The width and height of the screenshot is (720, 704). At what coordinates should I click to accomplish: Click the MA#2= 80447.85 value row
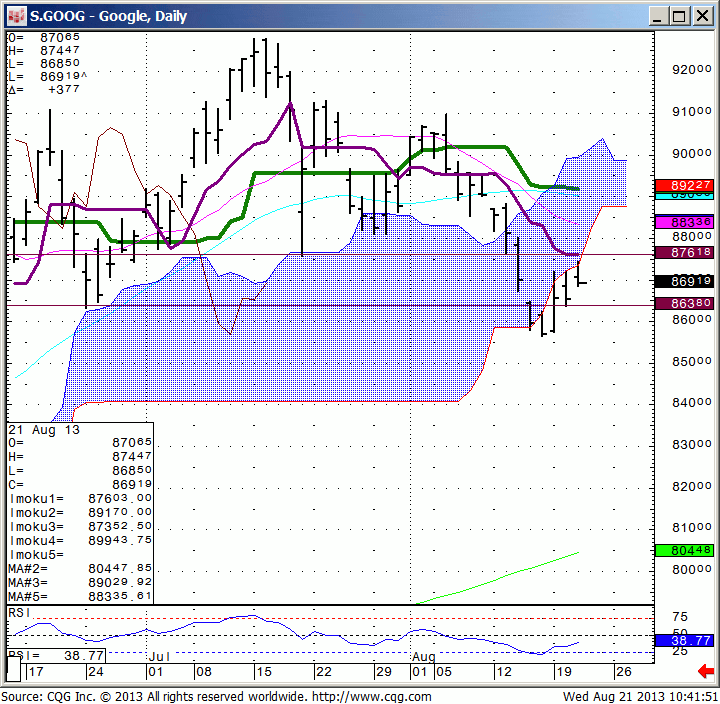pos(80,569)
